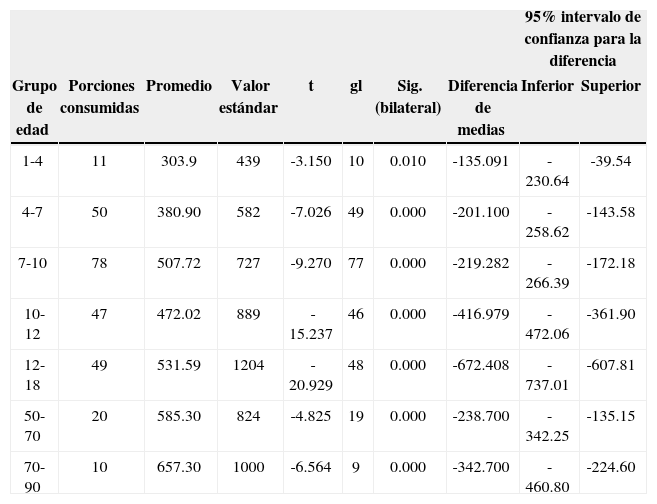Click the -7.026 t value cell
Viewport: 657px width, 504px height.
[x=310, y=212]
